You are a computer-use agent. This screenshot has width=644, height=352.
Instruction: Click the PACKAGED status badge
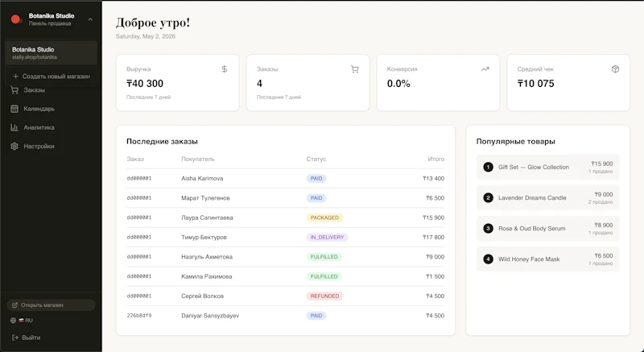pos(324,217)
